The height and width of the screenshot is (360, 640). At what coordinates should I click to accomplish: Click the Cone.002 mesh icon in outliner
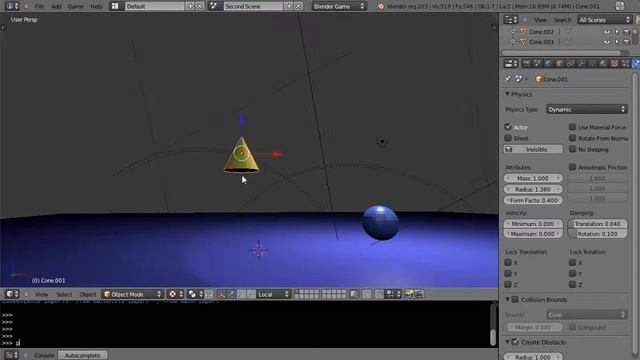coord(523,31)
